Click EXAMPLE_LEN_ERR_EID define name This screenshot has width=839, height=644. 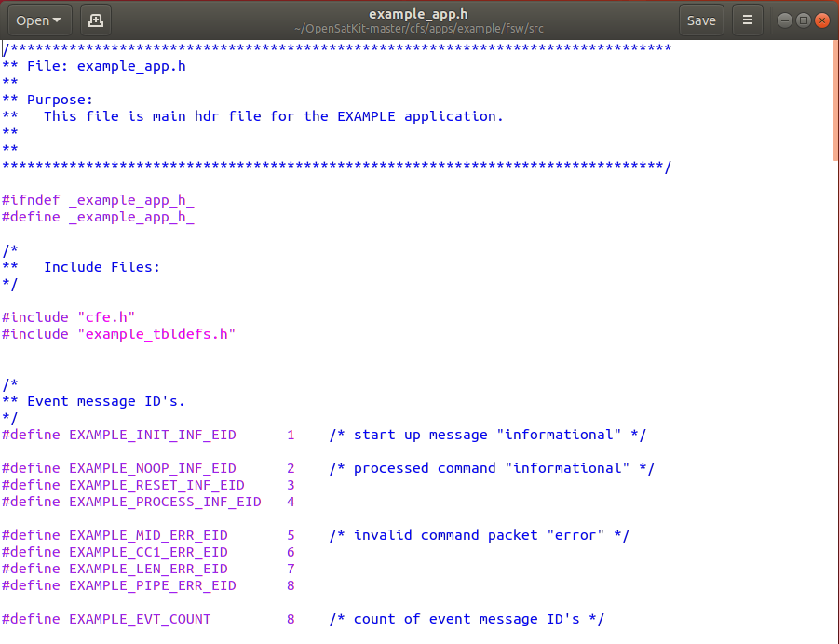148,569
